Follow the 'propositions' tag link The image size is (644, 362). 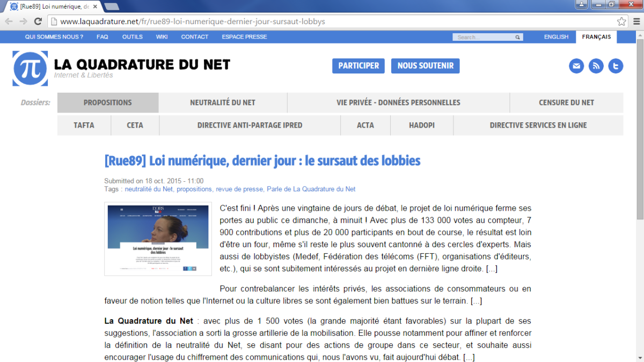pos(194,189)
